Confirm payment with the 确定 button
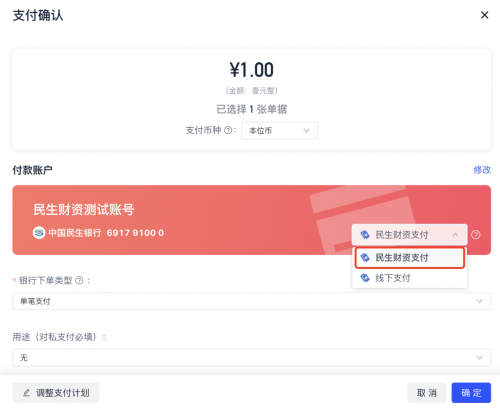Viewport: 500px width, 408px height. pyautogui.click(x=471, y=393)
